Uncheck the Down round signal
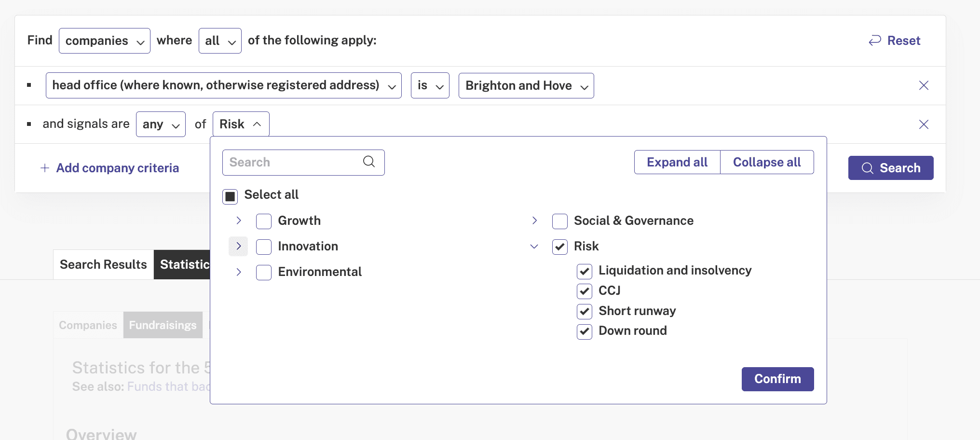Screen dimensions: 980x440 [x=585, y=332]
